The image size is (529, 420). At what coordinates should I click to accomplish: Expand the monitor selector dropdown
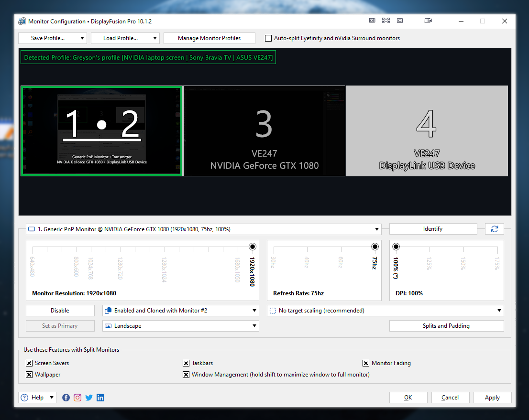(x=377, y=229)
